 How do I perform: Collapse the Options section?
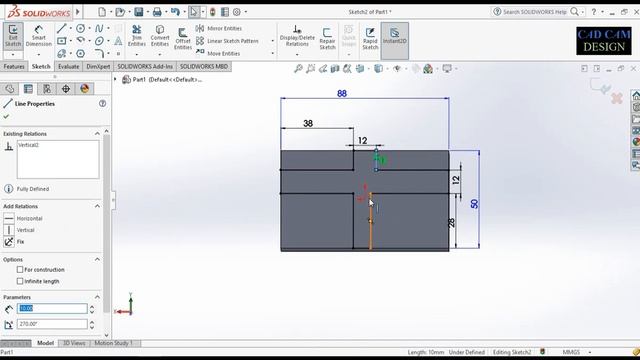[x=97, y=260]
